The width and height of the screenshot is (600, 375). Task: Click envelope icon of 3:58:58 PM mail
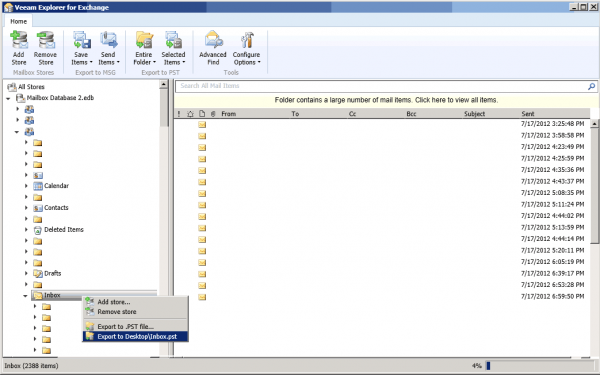click(202, 136)
